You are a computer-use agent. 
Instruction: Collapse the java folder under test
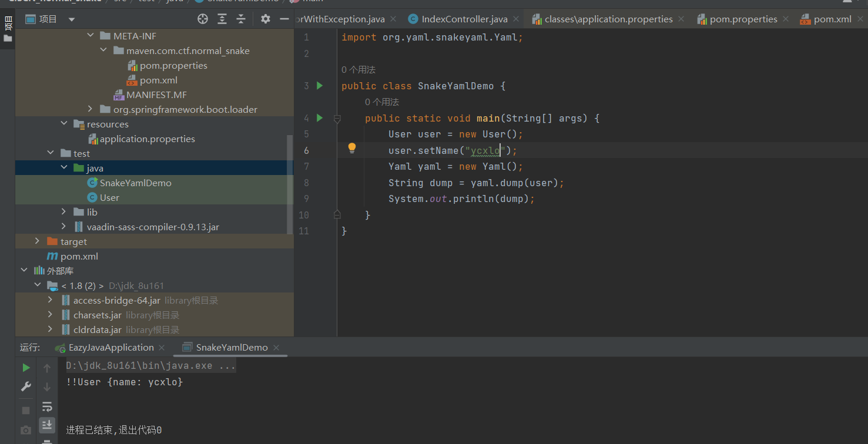(x=64, y=168)
